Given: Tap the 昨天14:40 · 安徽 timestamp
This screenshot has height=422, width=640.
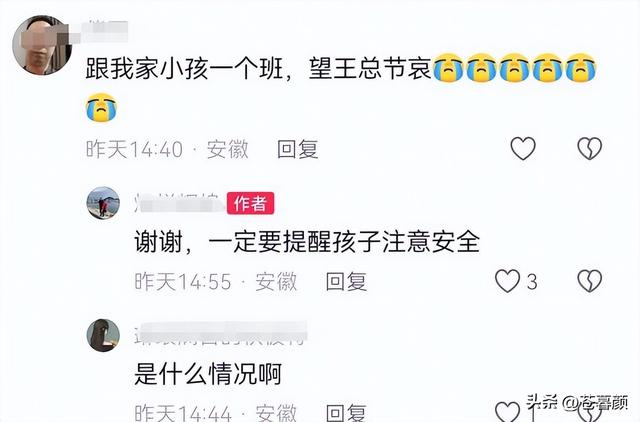Looking at the screenshot, I should (x=167, y=149).
